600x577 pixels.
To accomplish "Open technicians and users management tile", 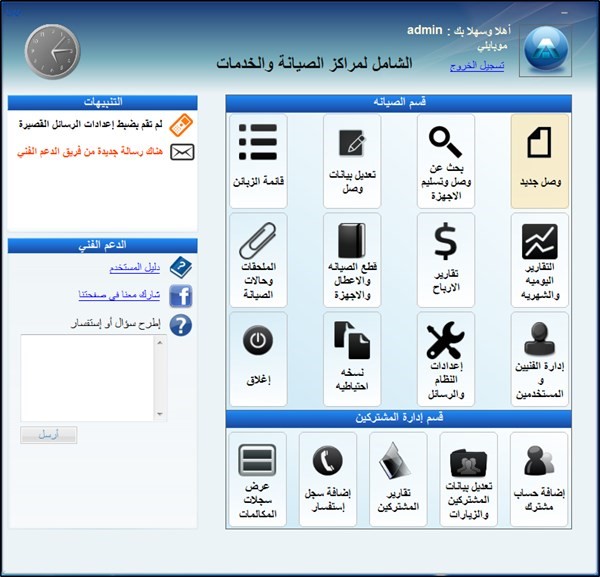I will click(x=540, y=358).
